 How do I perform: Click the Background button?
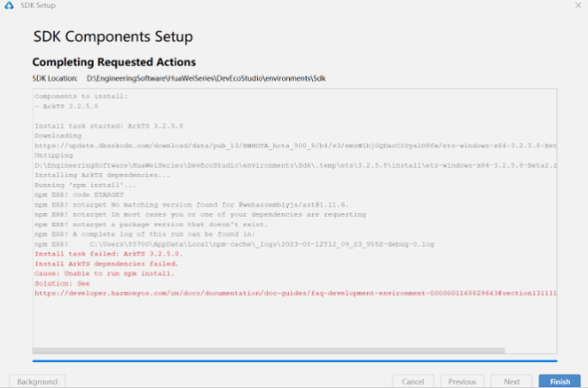[37, 381]
